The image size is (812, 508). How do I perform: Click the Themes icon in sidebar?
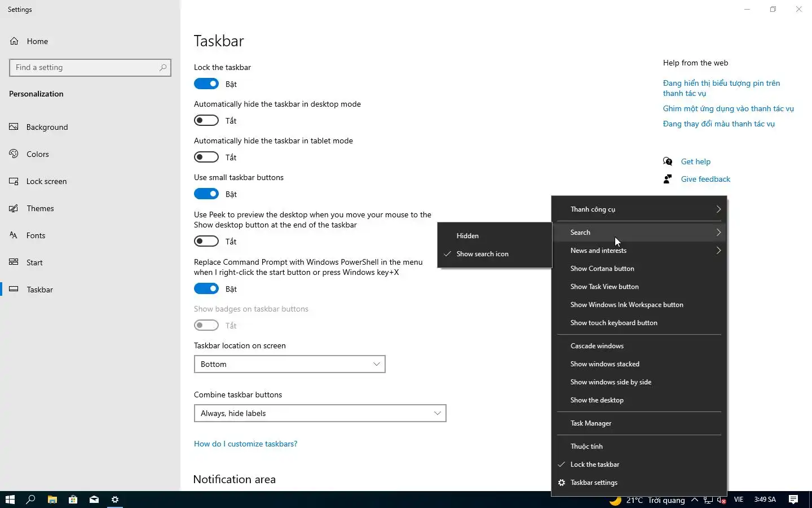point(14,208)
